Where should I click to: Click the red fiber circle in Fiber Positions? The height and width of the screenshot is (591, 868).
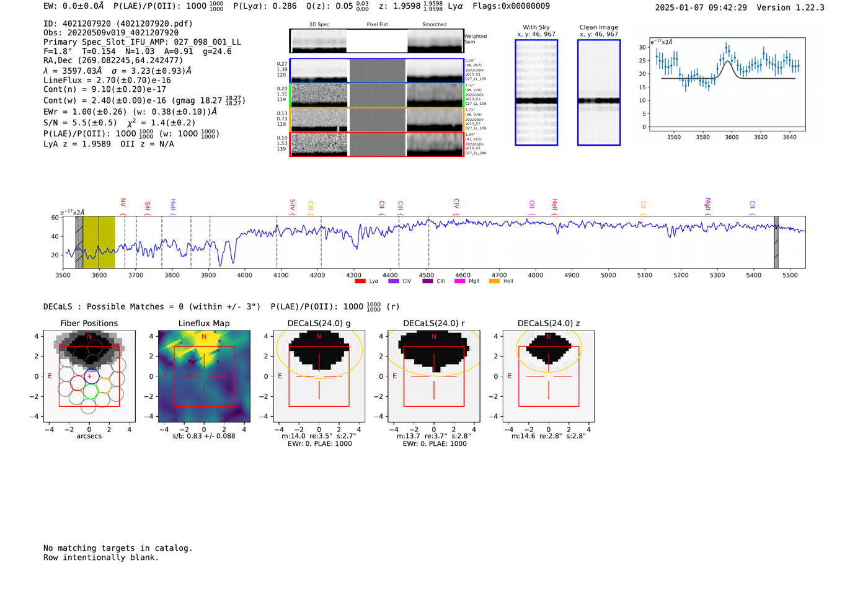pos(77,383)
